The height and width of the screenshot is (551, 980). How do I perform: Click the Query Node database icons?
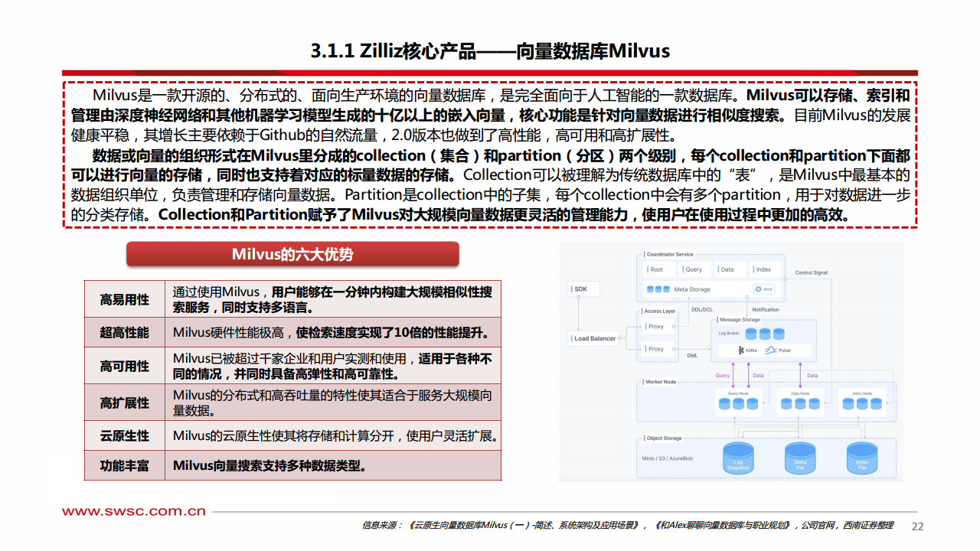[739, 403]
